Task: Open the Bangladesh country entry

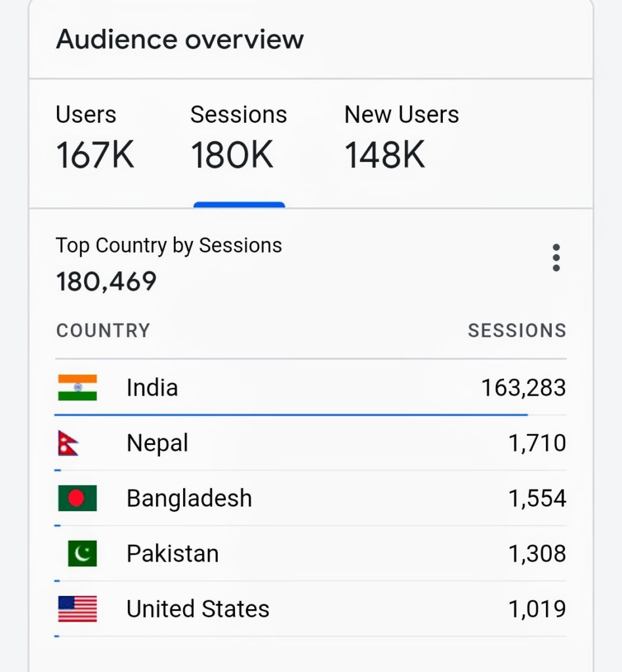Action: tap(189, 498)
